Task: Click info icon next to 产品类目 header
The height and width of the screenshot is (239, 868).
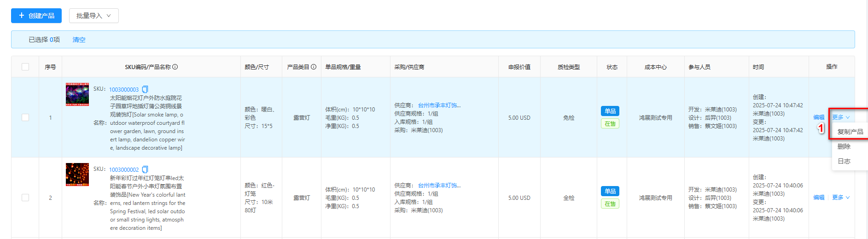Action: pos(314,67)
